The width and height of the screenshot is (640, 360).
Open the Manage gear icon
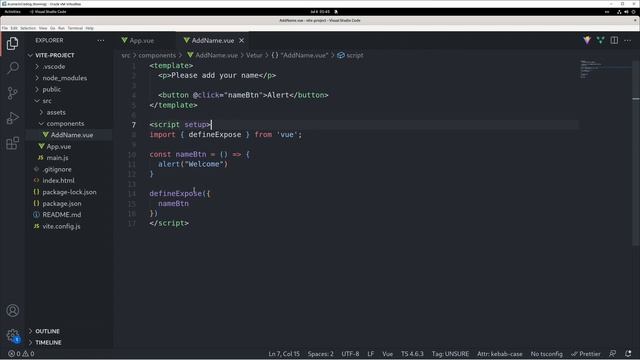click(x=13, y=336)
